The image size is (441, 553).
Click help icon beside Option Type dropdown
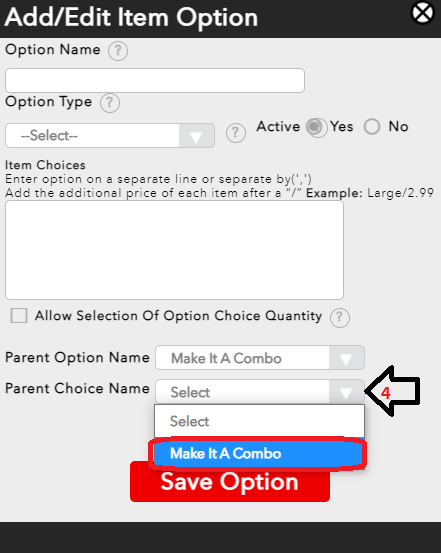[236, 133]
